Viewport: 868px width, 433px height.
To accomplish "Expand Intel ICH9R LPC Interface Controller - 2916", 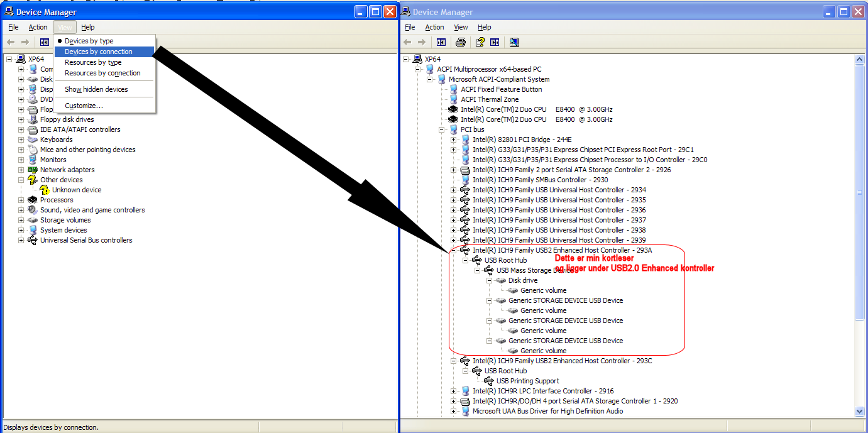I will pos(454,391).
